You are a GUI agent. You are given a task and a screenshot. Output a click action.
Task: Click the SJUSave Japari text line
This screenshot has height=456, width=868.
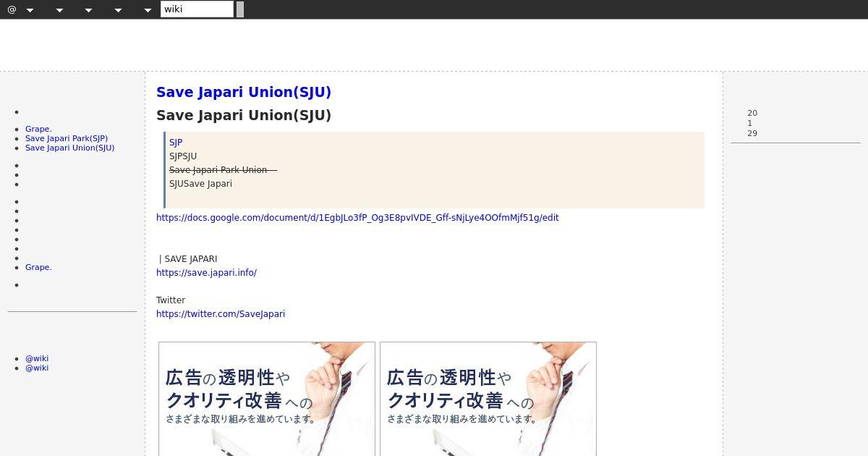tap(200, 184)
